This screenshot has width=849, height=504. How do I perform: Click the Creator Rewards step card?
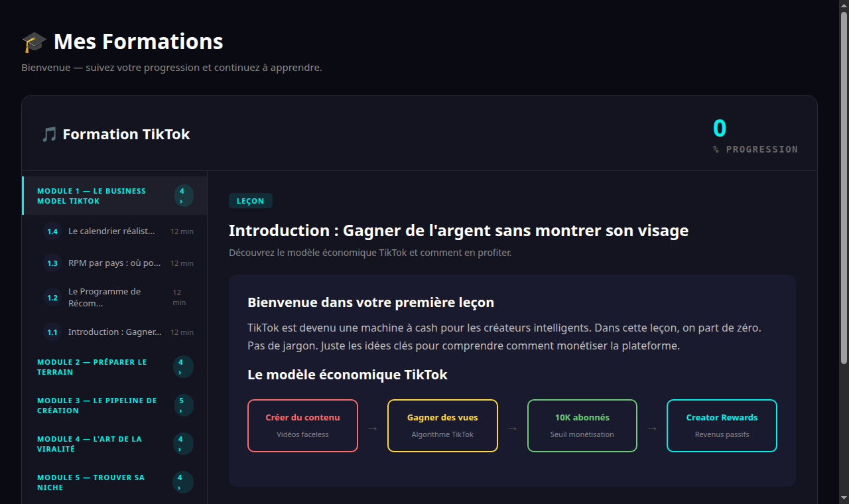[x=722, y=426]
